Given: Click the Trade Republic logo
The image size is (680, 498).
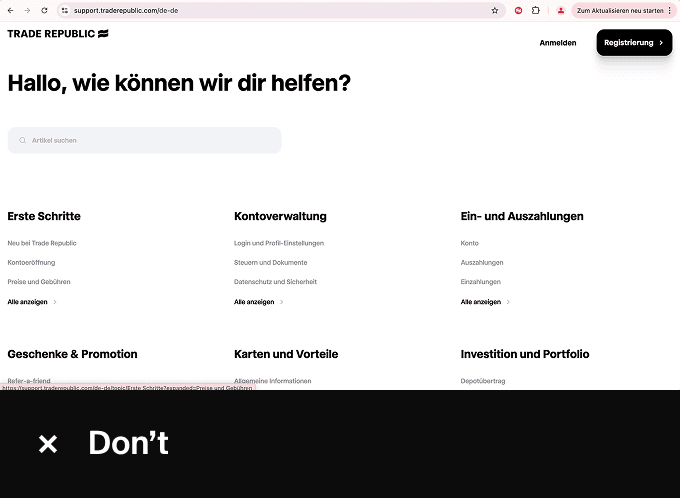Looking at the screenshot, I should coord(58,34).
